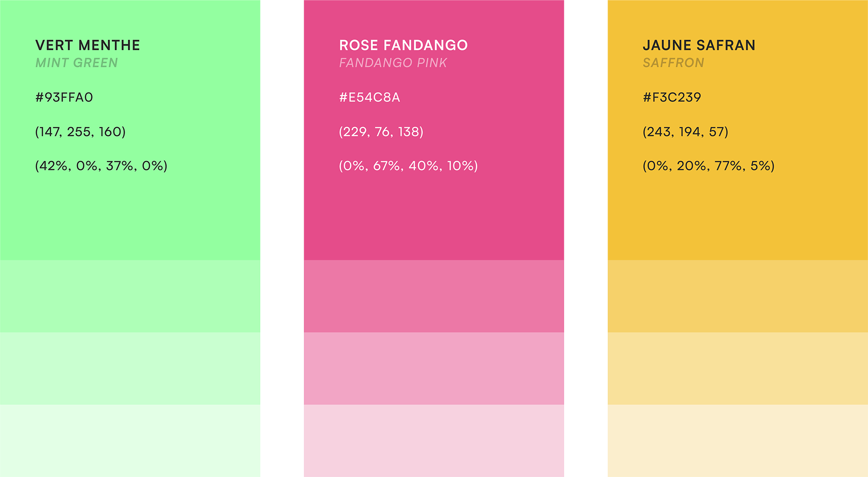Select the RGB value (243, 194, 57)

[685, 131]
